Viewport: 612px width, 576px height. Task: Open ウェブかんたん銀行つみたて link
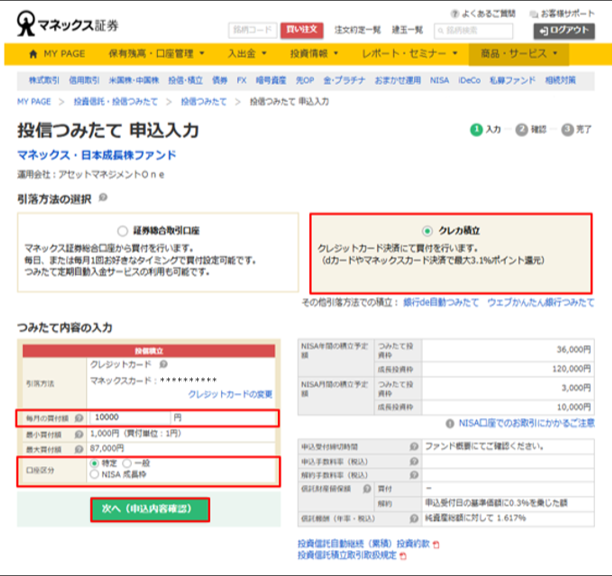tap(541, 302)
